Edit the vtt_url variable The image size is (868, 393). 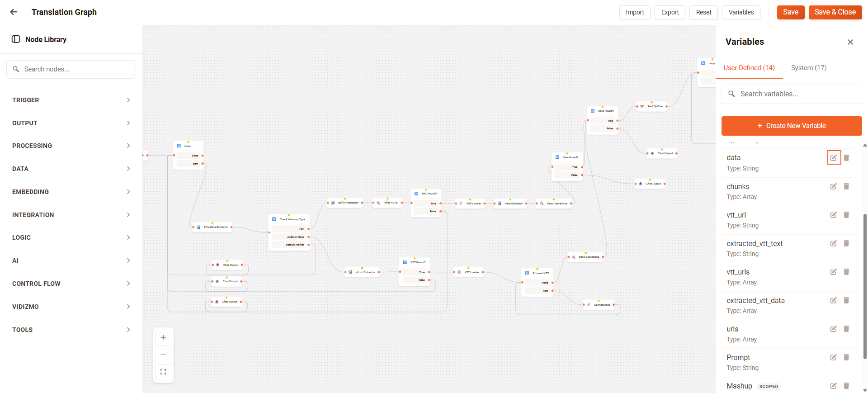coord(833,215)
